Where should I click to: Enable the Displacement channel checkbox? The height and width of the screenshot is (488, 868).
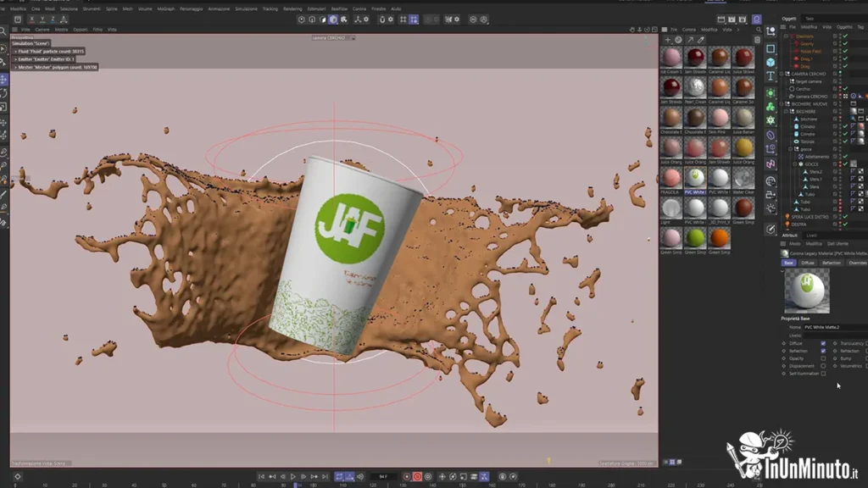point(823,366)
